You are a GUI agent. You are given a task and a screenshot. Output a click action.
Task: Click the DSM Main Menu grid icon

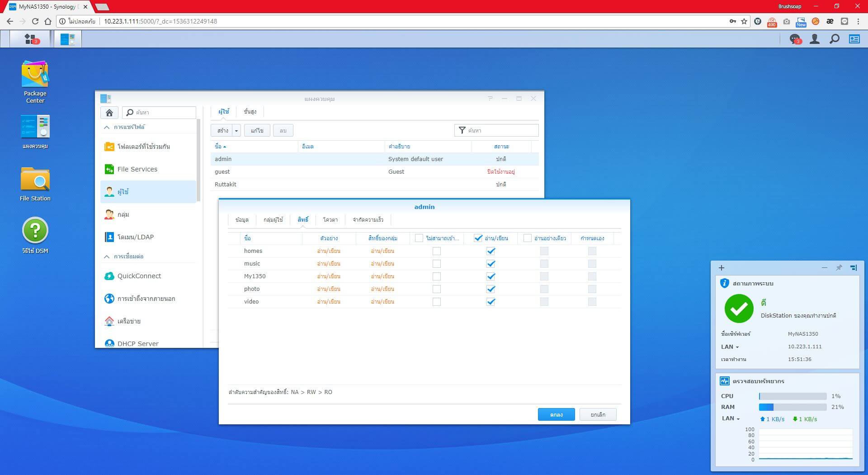coord(31,39)
